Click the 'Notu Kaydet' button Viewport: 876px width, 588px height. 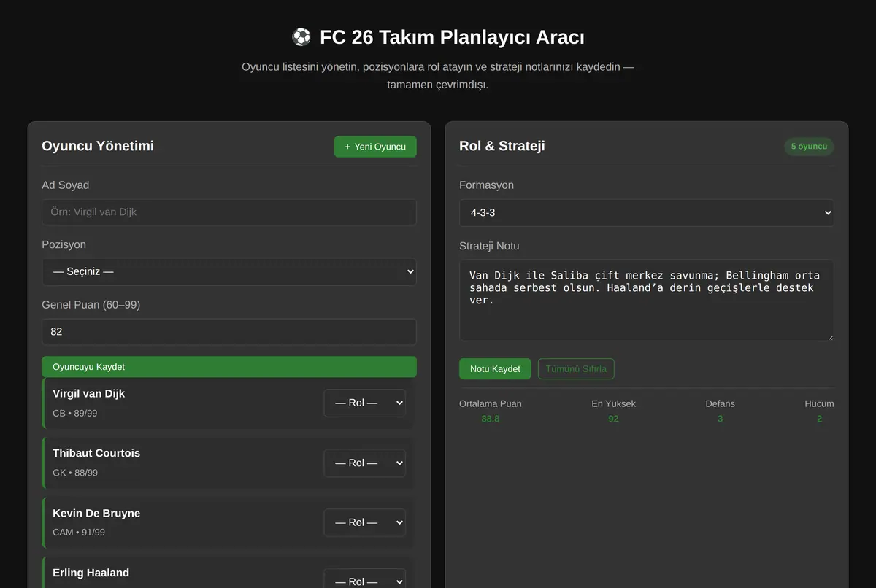tap(495, 369)
